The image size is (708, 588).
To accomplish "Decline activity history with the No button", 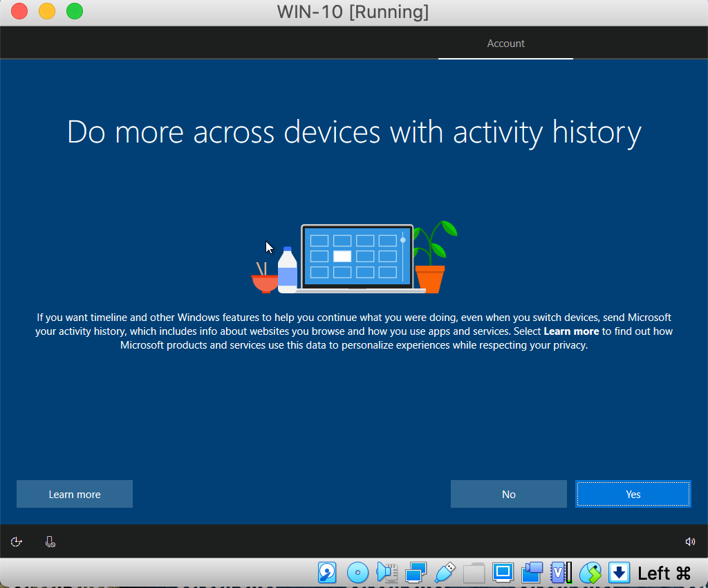I will 508,494.
